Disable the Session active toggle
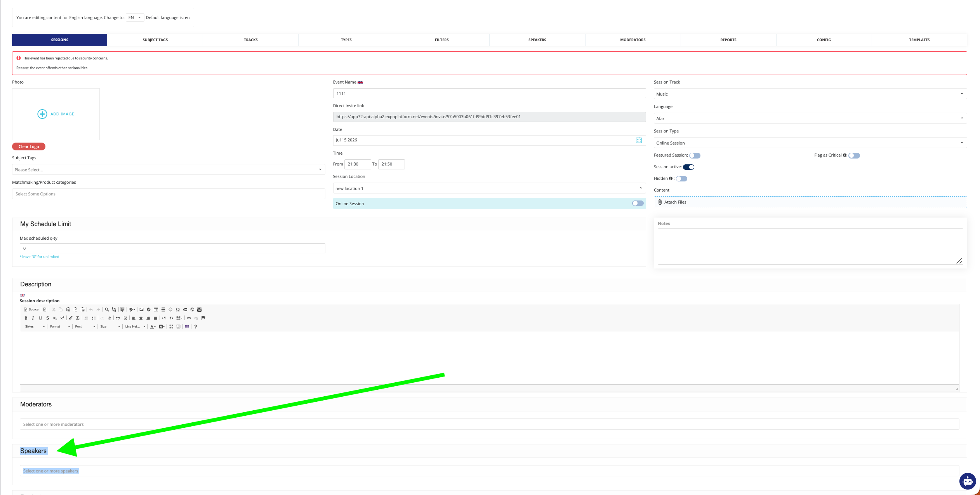Viewport: 980px width, 495px height. point(688,167)
